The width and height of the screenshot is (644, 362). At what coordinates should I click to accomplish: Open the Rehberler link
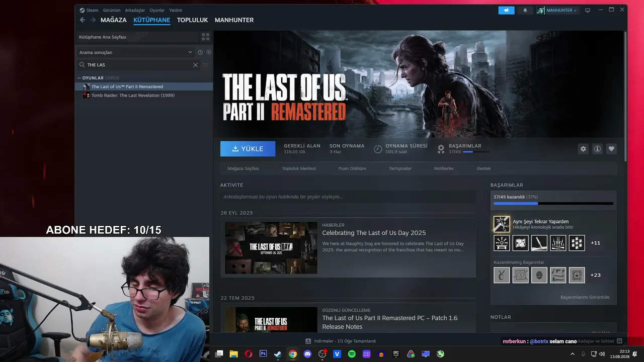pos(444,168)
